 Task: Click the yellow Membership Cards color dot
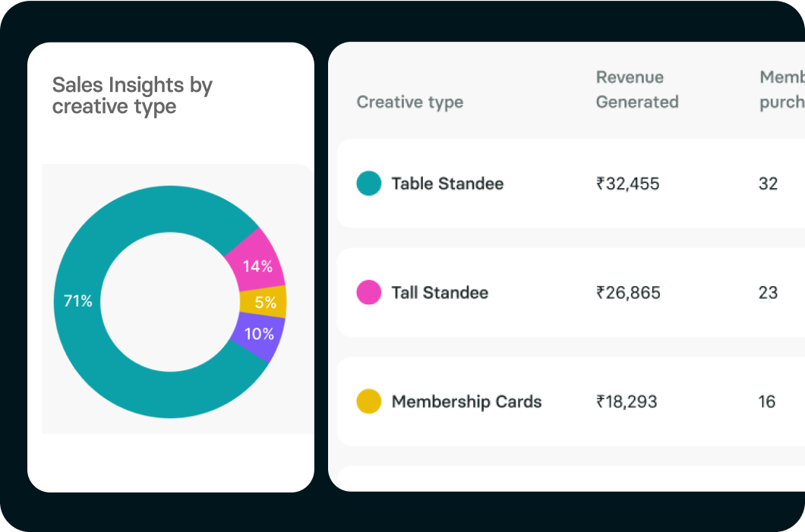tap(369, 401)
